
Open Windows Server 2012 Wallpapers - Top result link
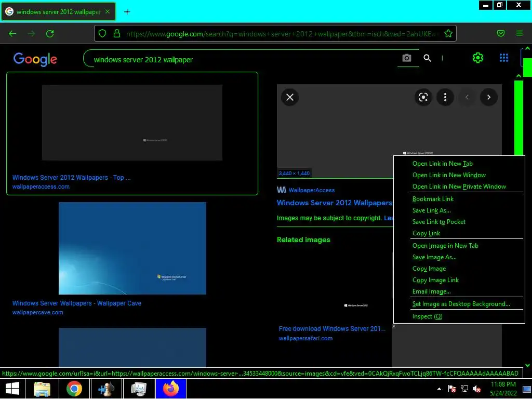71,178
